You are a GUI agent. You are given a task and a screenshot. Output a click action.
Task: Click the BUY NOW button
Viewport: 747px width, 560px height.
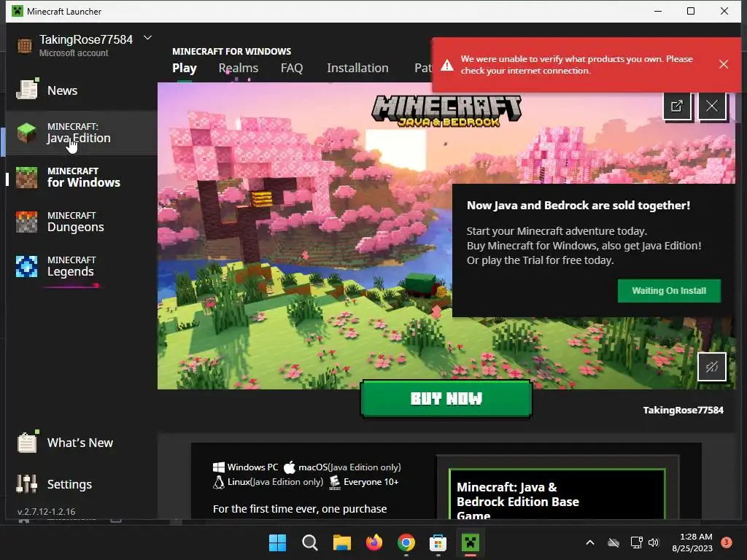tap(446, 399)
